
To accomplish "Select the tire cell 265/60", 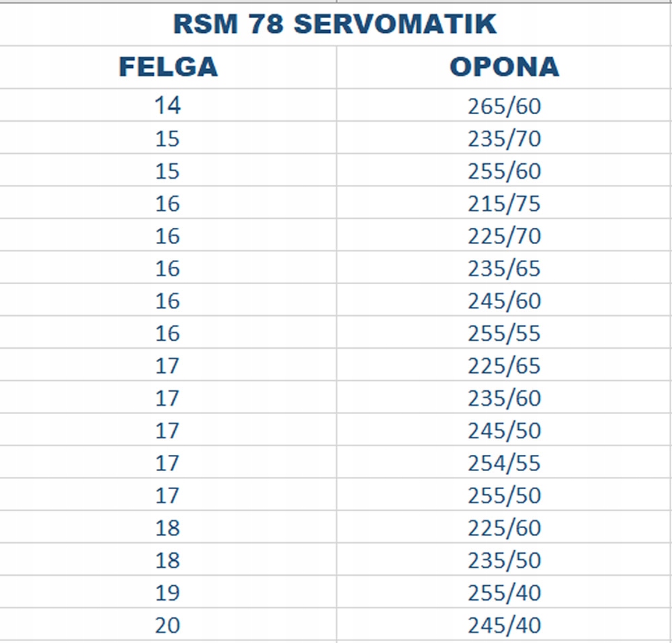I will tap(504, 105).
